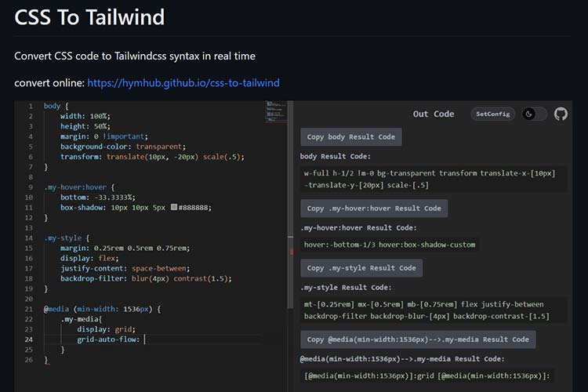Click line number 14 in gutter
This screenshot has height=392, width=588.
click(29, 238)
